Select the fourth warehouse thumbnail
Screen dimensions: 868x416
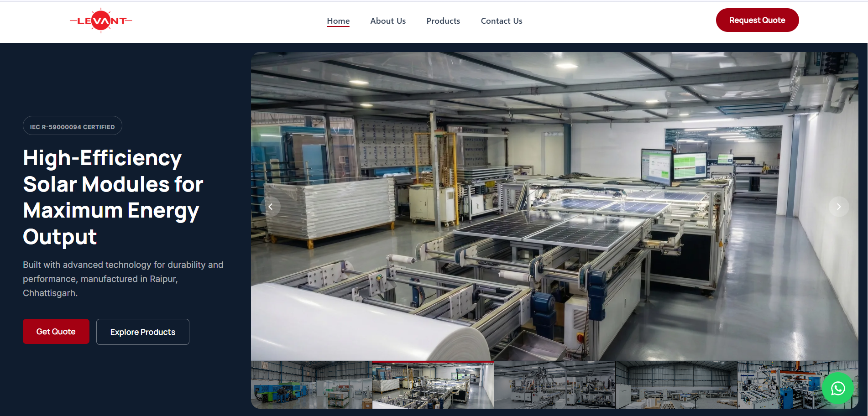[676, 385]
